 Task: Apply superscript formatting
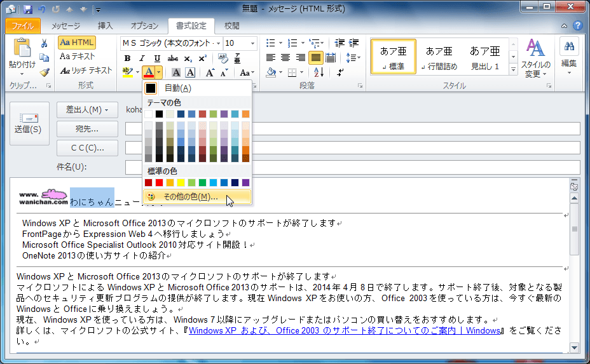point(202,58)
